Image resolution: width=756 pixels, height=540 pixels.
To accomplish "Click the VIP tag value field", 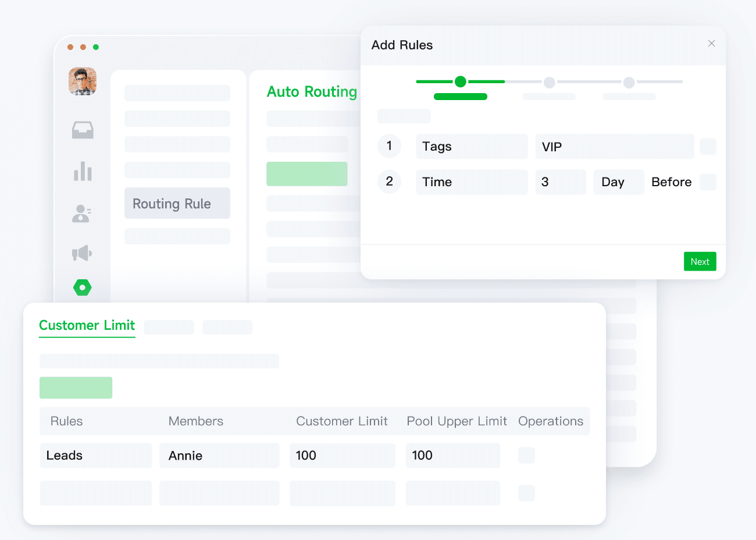I will pyautogui.click(x=614, y=147).
